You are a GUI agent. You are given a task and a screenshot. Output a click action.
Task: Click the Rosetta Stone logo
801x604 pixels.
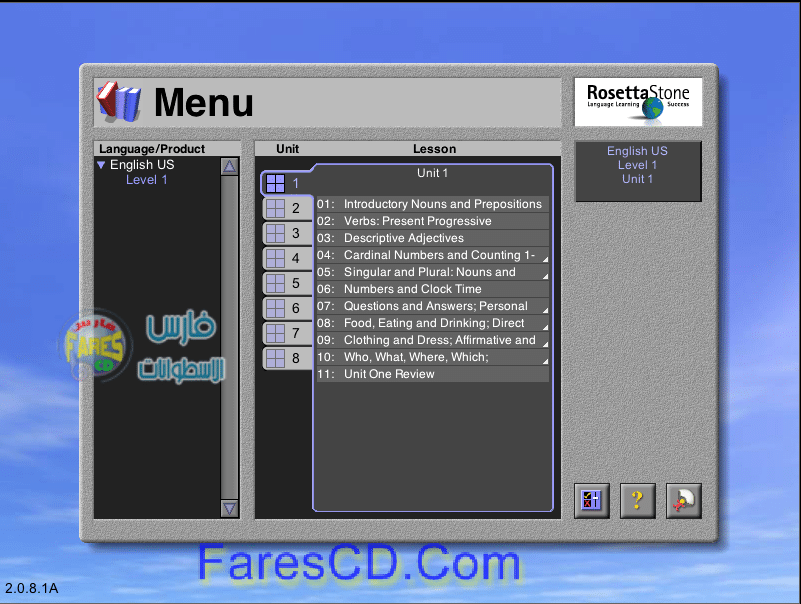(x=638, y=102)
